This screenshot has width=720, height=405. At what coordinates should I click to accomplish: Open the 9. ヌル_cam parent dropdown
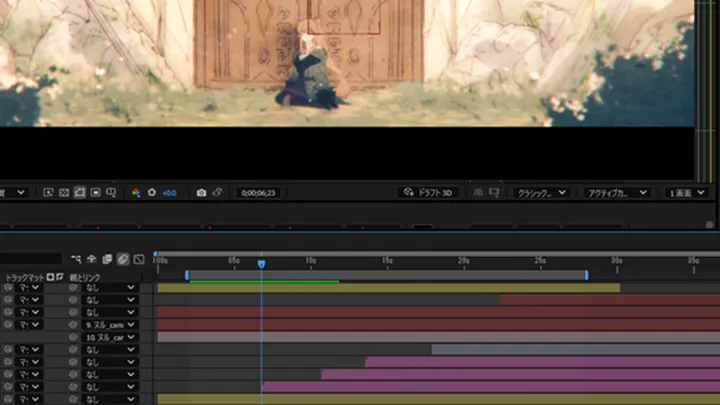pyautogui.click(x=110, y=325)
